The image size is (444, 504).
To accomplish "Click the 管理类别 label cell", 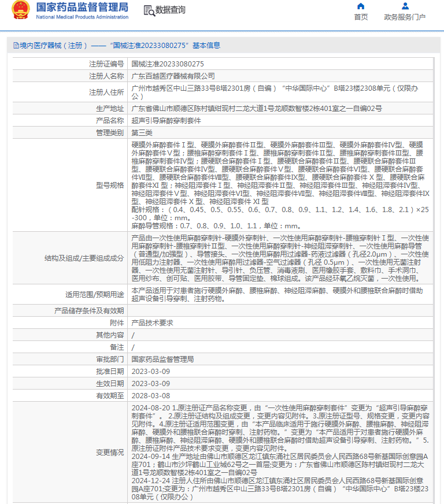I will [x=70, y=133].
